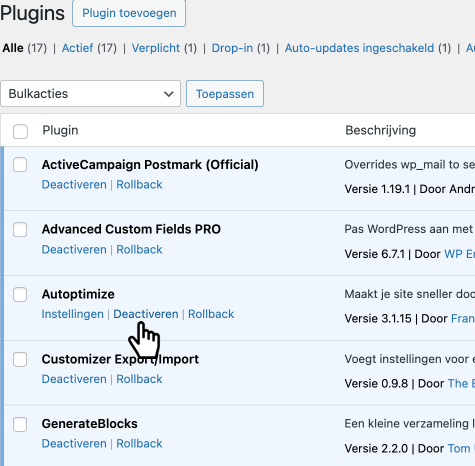
Task: Open Rollback for ActiveCampaign Postmark
Action: click(139, 184)
